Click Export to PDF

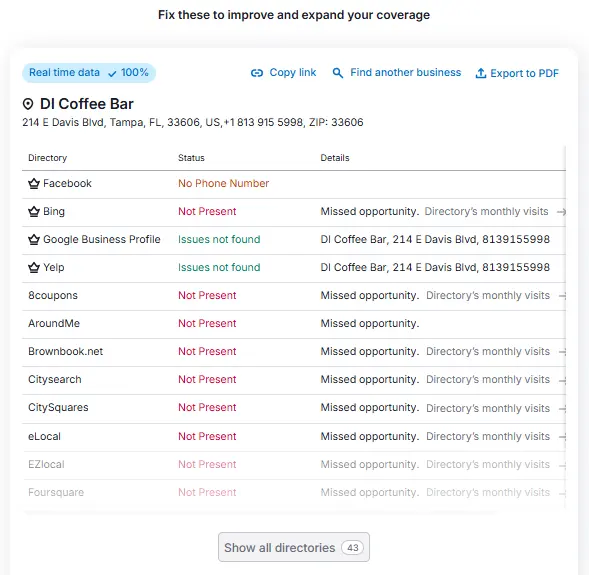517,73
